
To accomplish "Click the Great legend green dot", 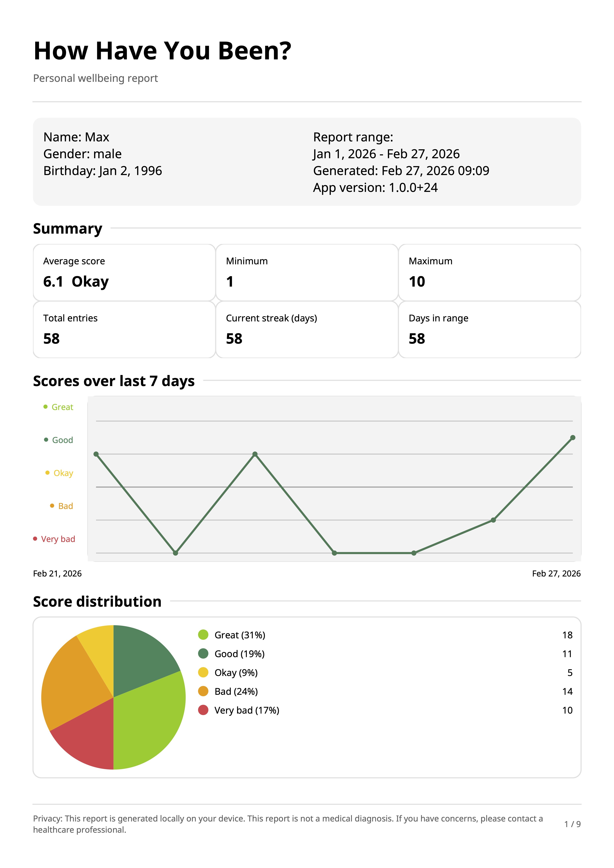I will [203, 635].
